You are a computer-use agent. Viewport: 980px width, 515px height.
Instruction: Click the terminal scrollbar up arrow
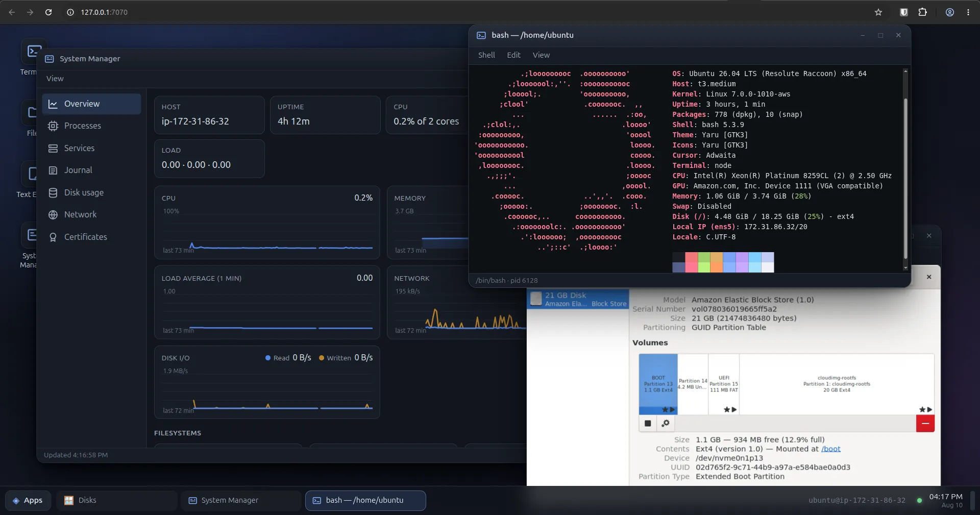coord(905,71)
